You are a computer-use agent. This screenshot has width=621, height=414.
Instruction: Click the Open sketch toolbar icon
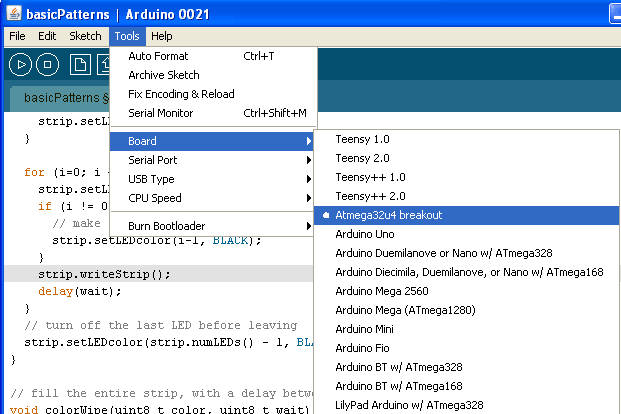[103, 65]
